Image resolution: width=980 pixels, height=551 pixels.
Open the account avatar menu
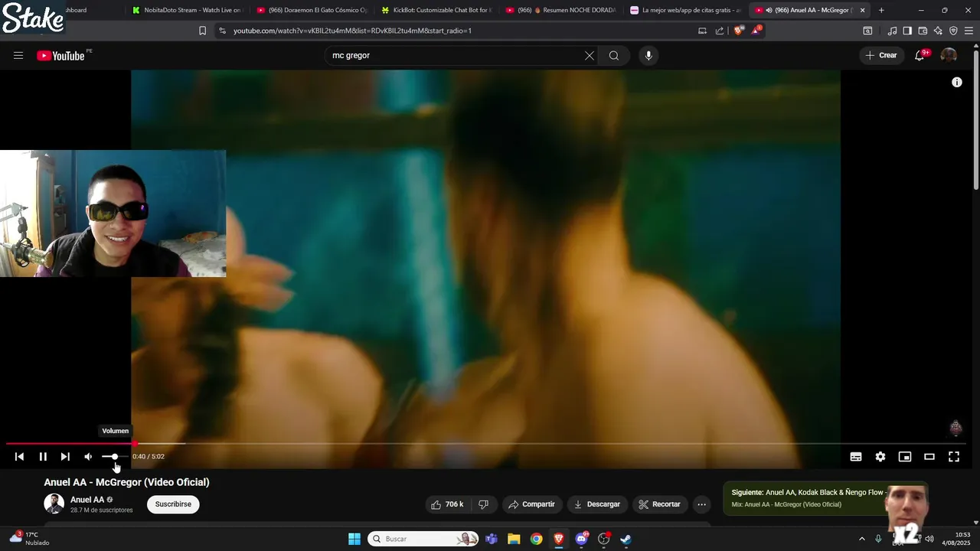tap(949, 55)
